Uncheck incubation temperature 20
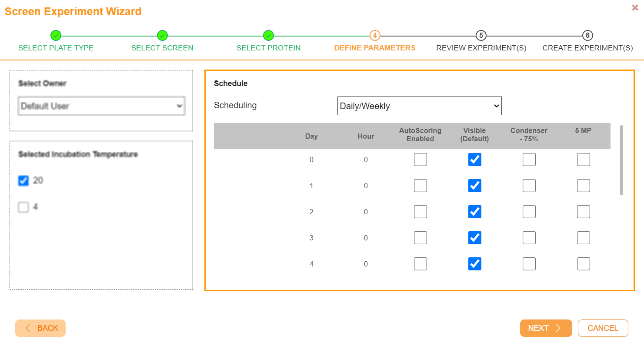This screenshot has height=346, width=644. point(23,180)
